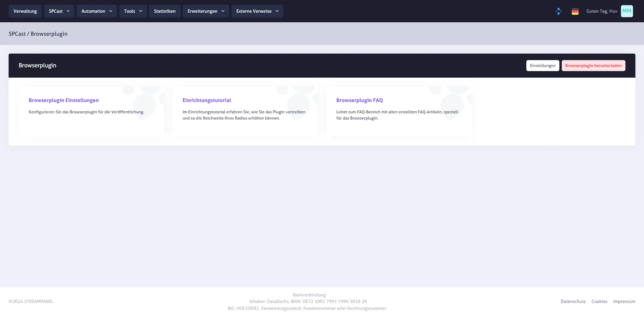Open Browserplugin Einstellungen card link
Screen dimensions: 644x316
(64, 100)
